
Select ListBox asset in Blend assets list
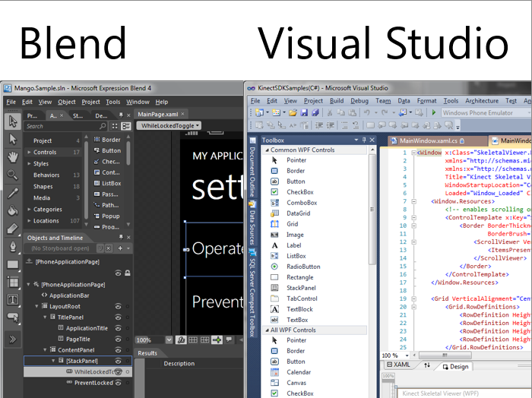[x=107, y=183]
